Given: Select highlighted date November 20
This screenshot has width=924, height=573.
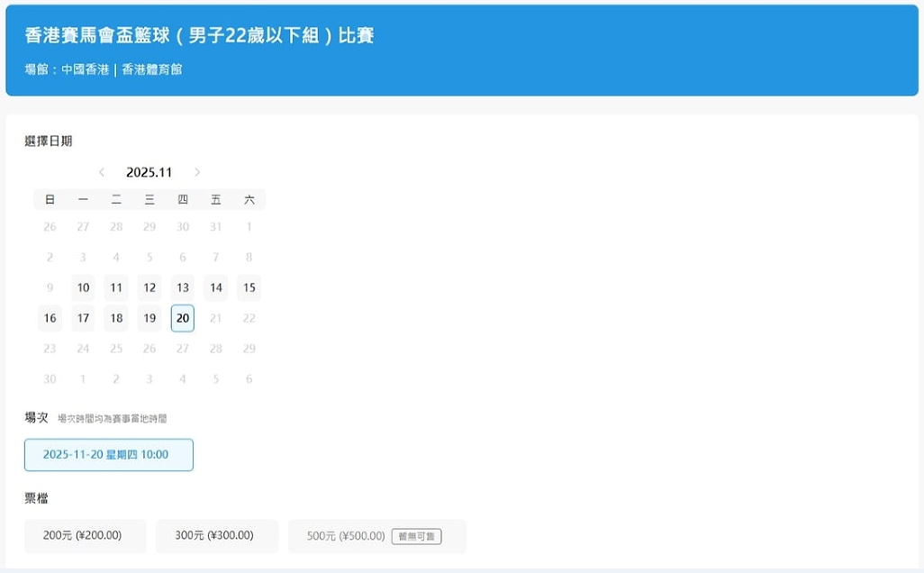Looking at the screenshot, I should click(183, 318).
